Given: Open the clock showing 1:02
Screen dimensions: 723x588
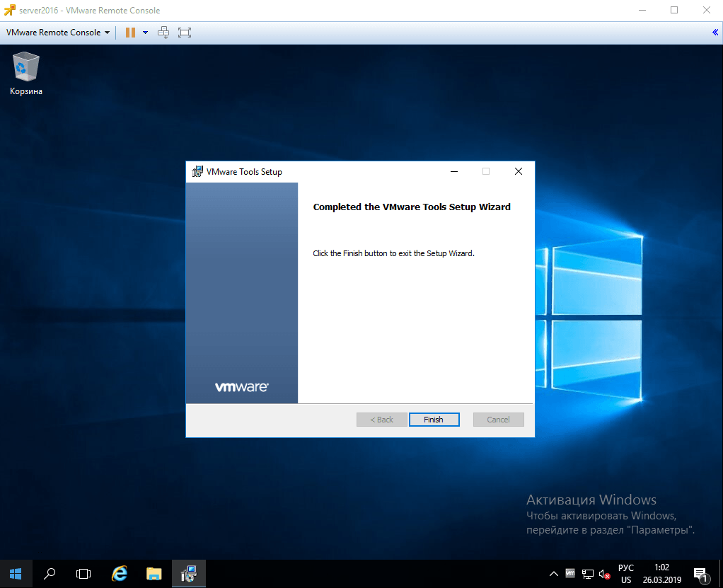Looking at the screenshot, I should (x=661, y=574).
